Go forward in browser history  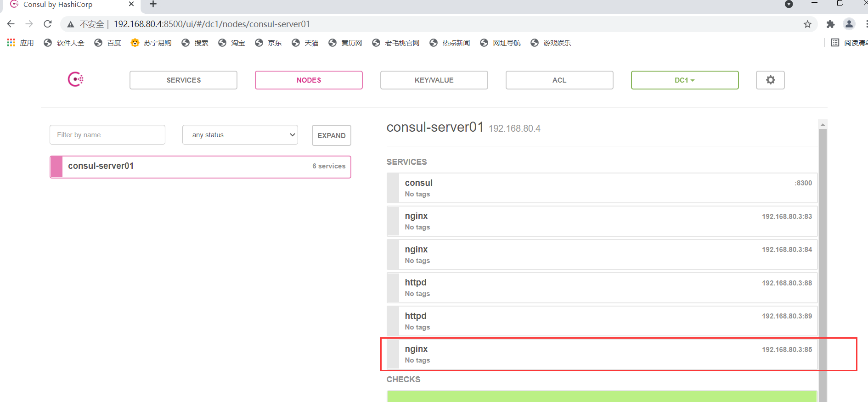(29, 24)
